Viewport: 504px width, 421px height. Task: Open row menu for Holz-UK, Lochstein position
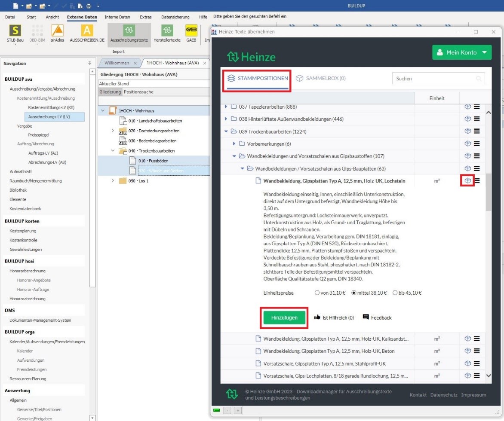click(477, 181)
